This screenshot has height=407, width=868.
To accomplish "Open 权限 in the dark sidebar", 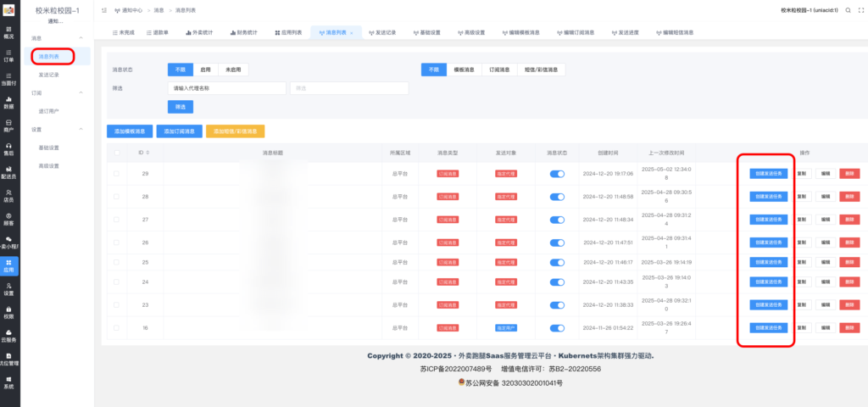I will click(8, 312).
